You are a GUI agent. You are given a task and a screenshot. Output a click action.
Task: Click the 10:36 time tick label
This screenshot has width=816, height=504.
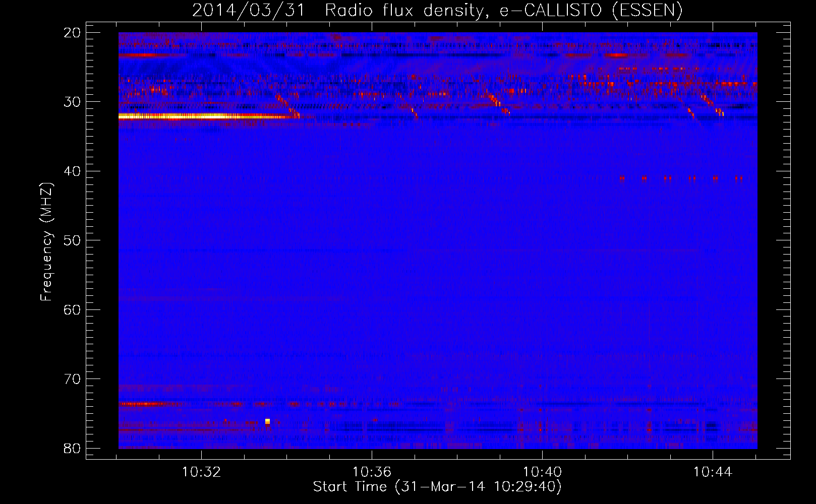pos(372,472)
